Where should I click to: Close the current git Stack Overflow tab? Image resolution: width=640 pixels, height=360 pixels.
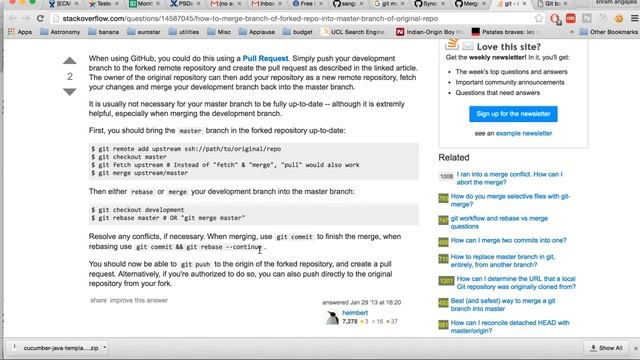(x=524, y=4)
